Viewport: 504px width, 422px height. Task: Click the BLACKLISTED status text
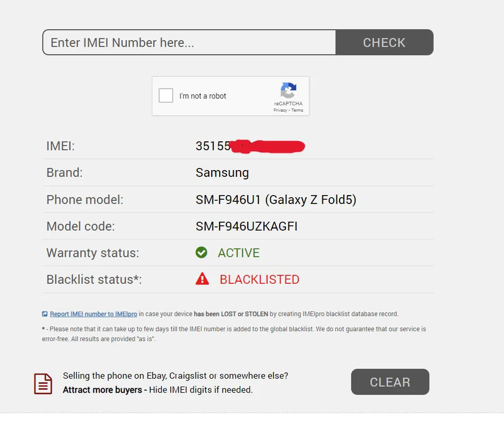click(x=259, y=279)
